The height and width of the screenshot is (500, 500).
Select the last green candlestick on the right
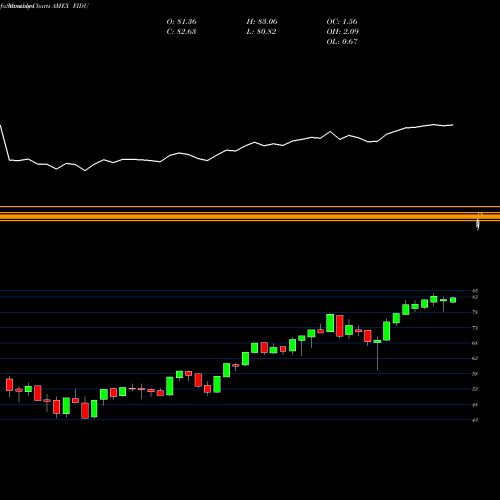[x=453, y=300]
